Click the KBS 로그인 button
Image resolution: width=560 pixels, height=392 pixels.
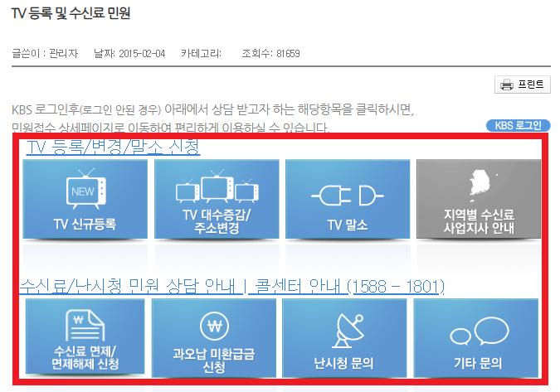[x=519, y=125]
